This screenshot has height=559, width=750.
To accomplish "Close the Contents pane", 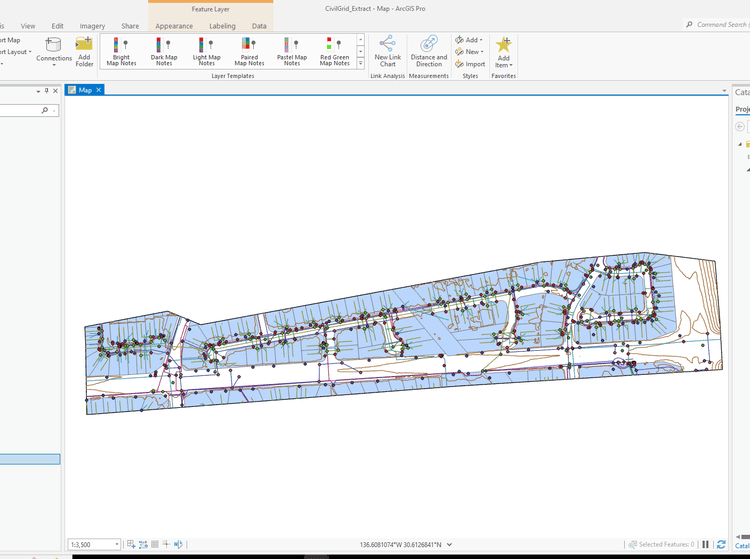I will (x=55, y=91).
